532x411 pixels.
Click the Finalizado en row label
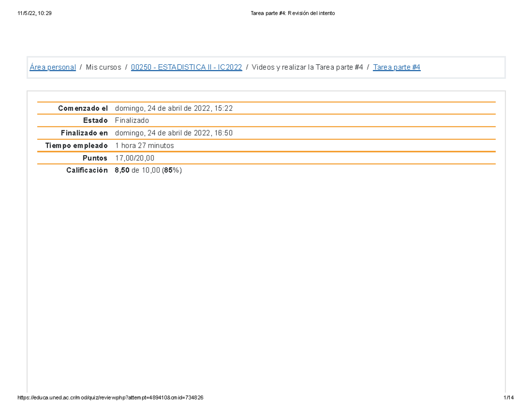[84, 133]
